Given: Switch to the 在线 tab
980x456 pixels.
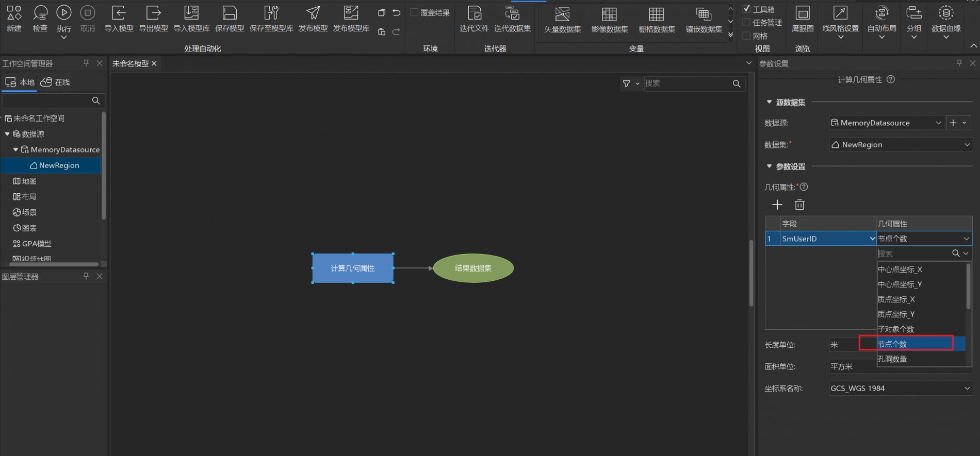Looking at the screenshot, I should (55, 82).
